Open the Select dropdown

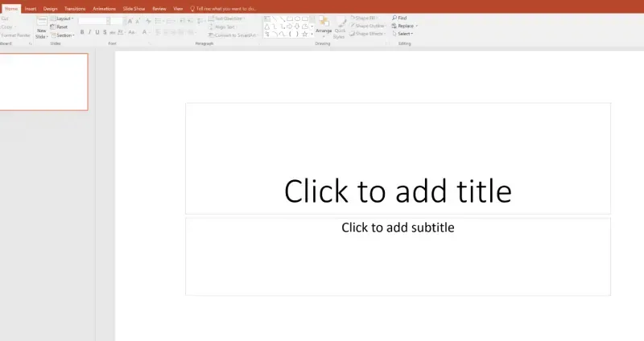(402, 34)
